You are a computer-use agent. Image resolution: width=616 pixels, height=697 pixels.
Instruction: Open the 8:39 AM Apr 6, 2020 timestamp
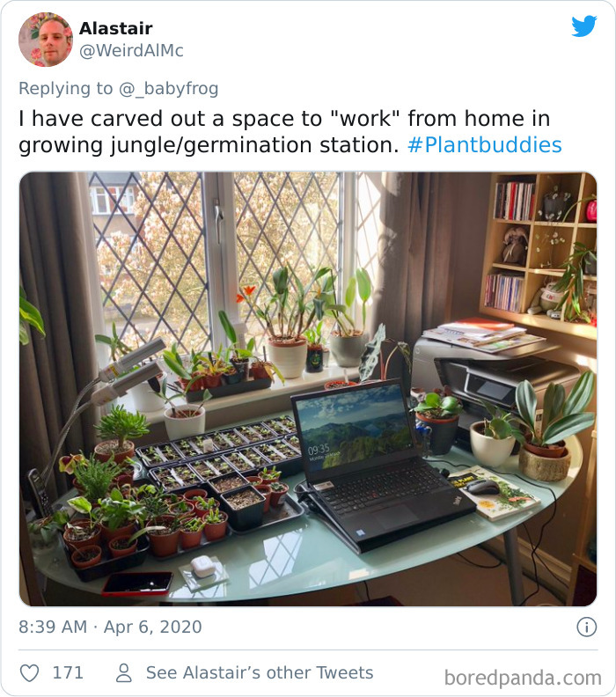pyautogui.click(x=110, y=627)
